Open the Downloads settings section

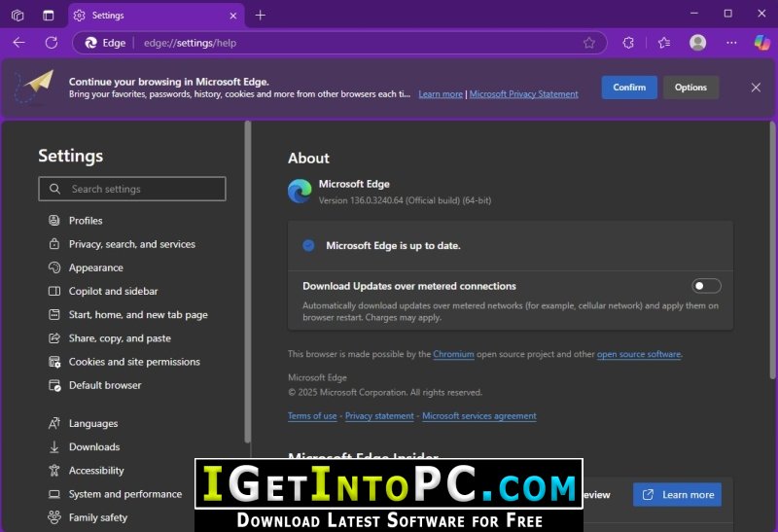(x=94, y=446)
